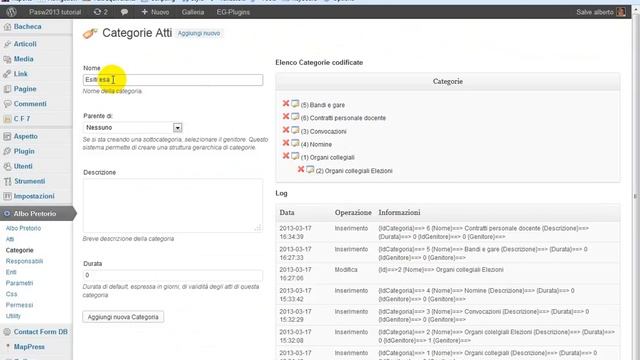Click the Operazione column header

tap(353, 213)
